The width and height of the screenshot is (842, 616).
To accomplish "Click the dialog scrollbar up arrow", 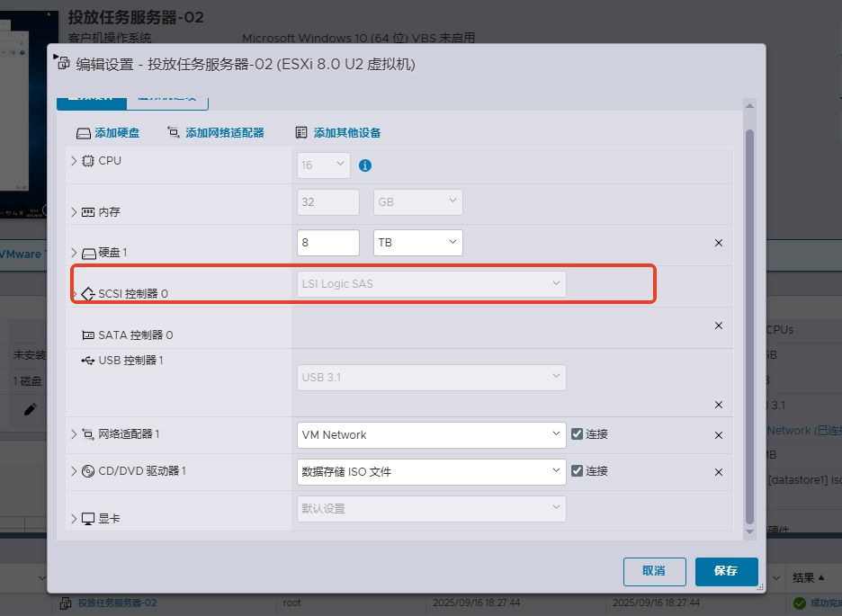I will point(749,106).
